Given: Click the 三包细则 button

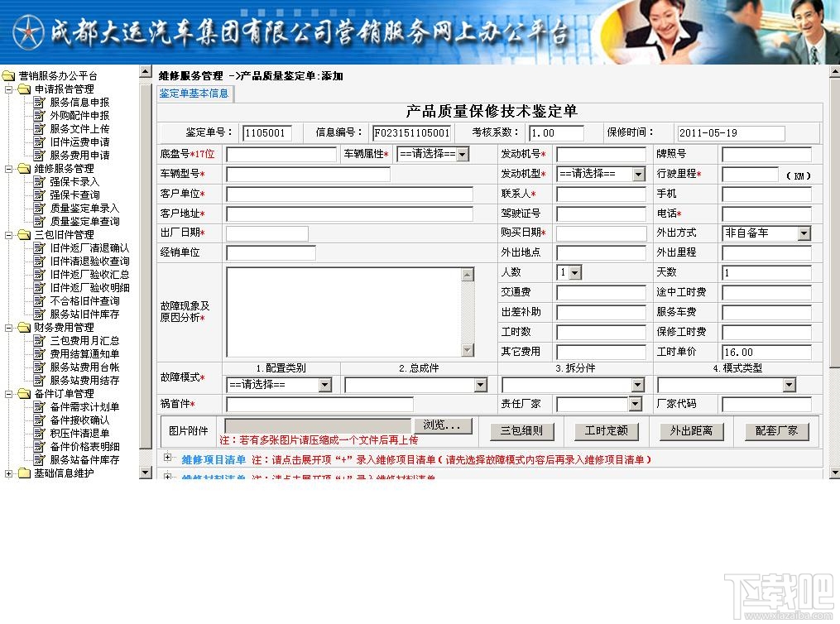Looking at the screenshot, I should click(521, 430).
